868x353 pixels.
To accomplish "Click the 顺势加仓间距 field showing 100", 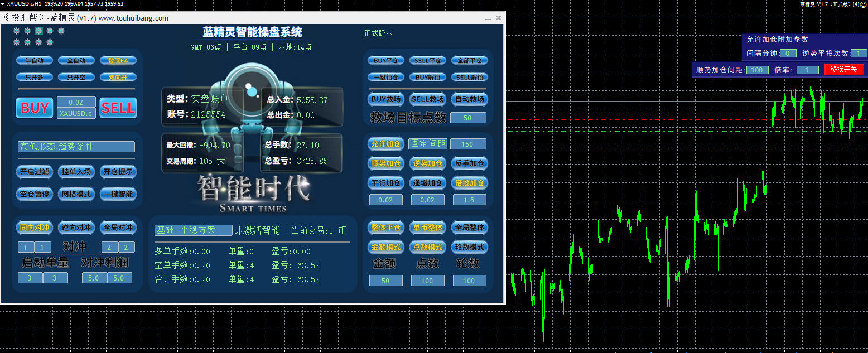I will 757,70.
